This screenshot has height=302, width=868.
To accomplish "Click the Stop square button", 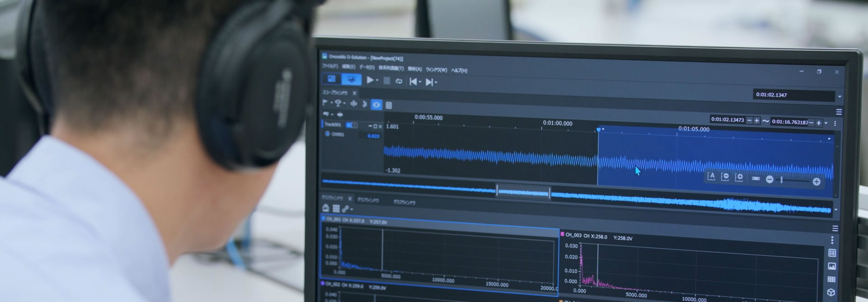I will coord(387,81).
